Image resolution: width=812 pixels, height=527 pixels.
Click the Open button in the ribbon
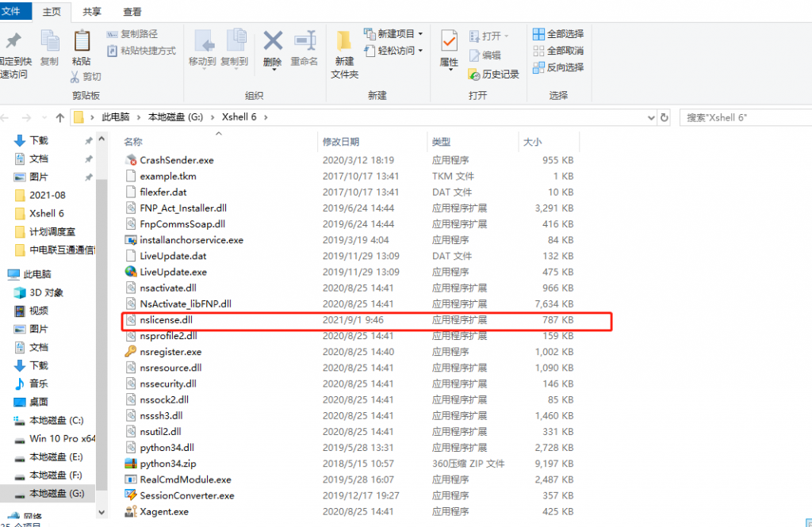click(x=488, y=36)
